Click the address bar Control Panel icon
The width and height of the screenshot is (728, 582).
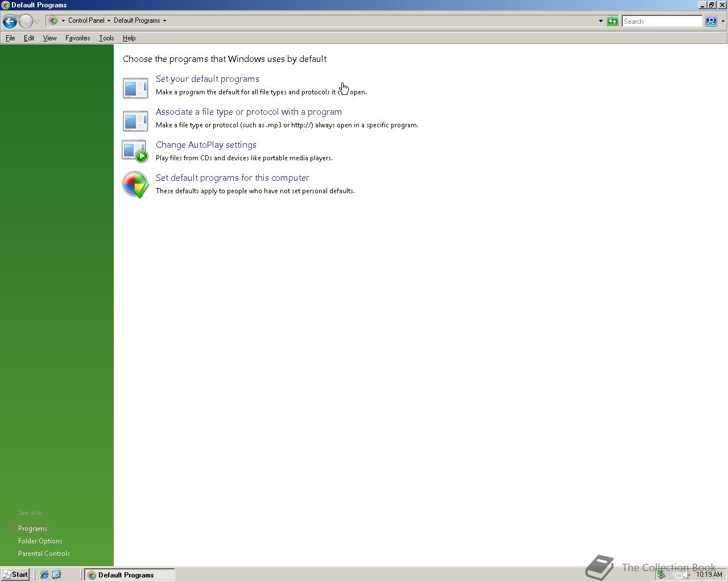point(53,20)
